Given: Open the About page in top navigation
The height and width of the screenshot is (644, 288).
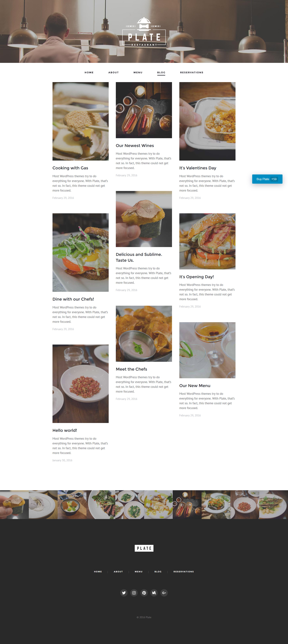Looking at the screenshot, I should pyautogui.click(x=113, y=73).
